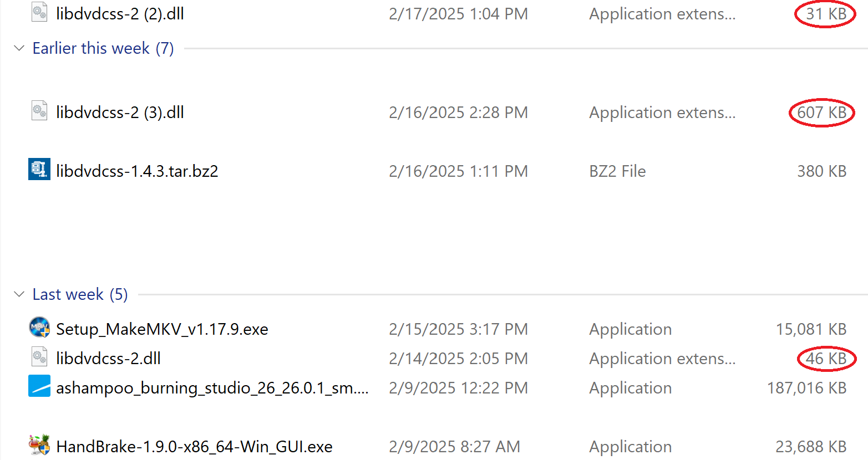Click the circled 607 KB size value
Viewport: 868px width, 460px height.
[821, 113]
